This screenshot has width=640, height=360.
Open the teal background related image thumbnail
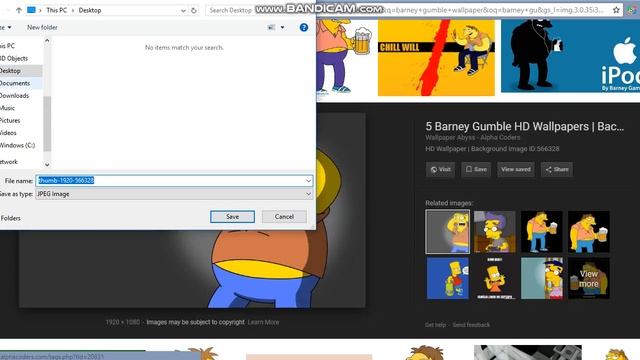click(x=542, y=278)
